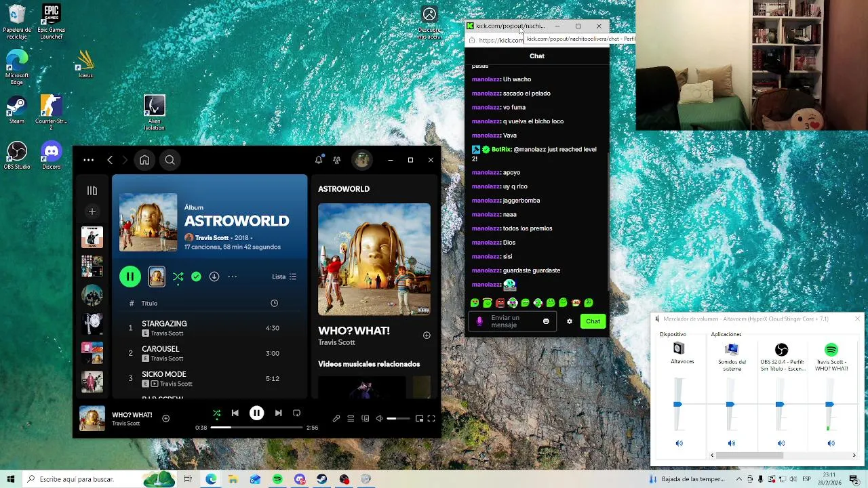Mute Altavoces device in volume mixer
The image size is (868, 488).
679,443
